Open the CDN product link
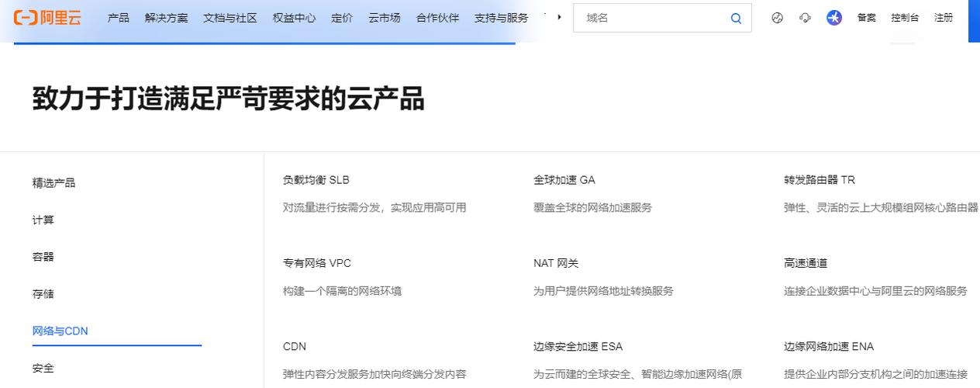 click(295, 347)
